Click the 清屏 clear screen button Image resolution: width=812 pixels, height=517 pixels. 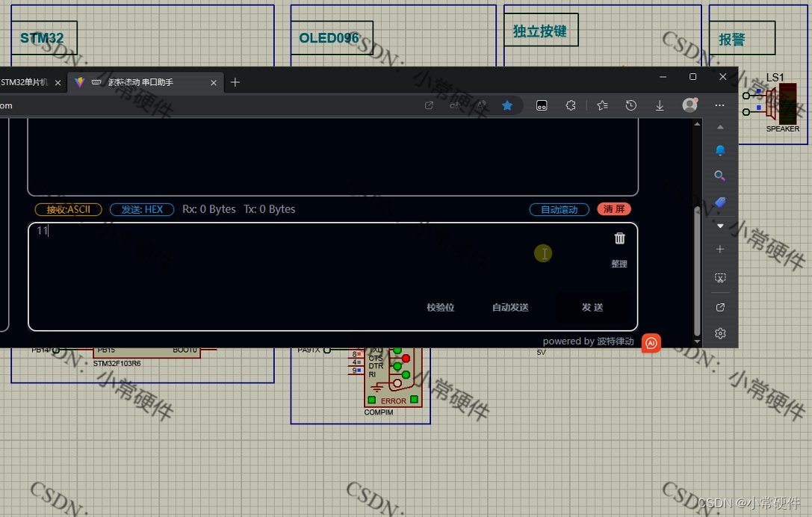tap(613, 208)
